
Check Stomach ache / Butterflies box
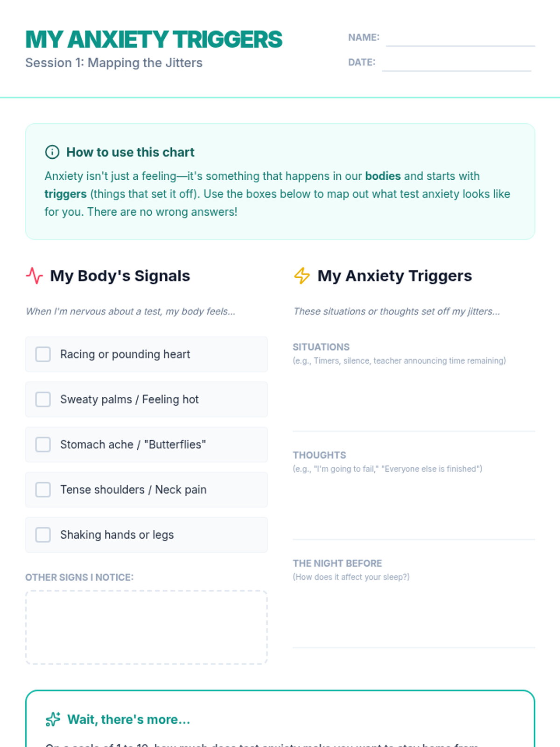point(43,444)
